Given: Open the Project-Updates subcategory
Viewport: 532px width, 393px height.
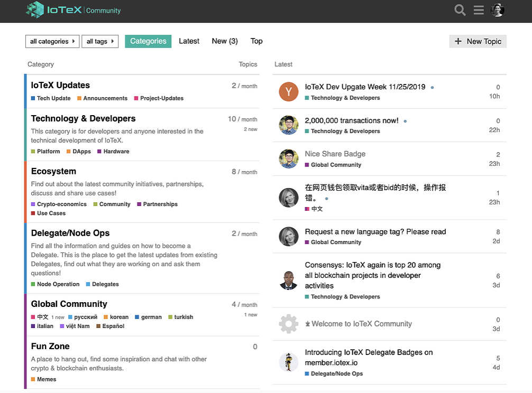Looking at the screenshot, I should pos(159,98).
